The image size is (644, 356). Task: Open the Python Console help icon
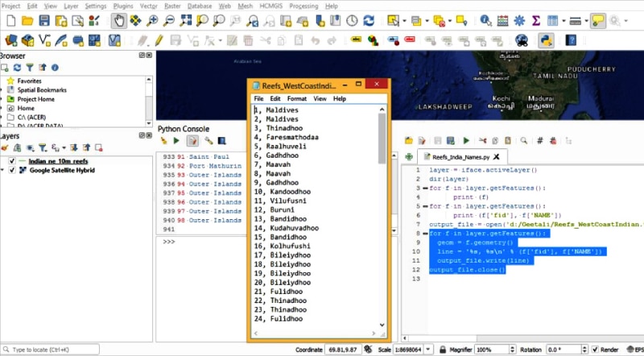[223, 141]
